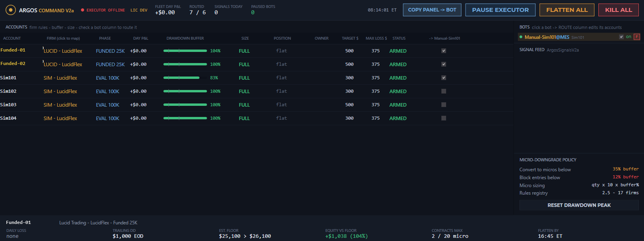Click the red Executor Offline status dot
The width and height of the screenshot is (644, 241).
coord(82,10)
